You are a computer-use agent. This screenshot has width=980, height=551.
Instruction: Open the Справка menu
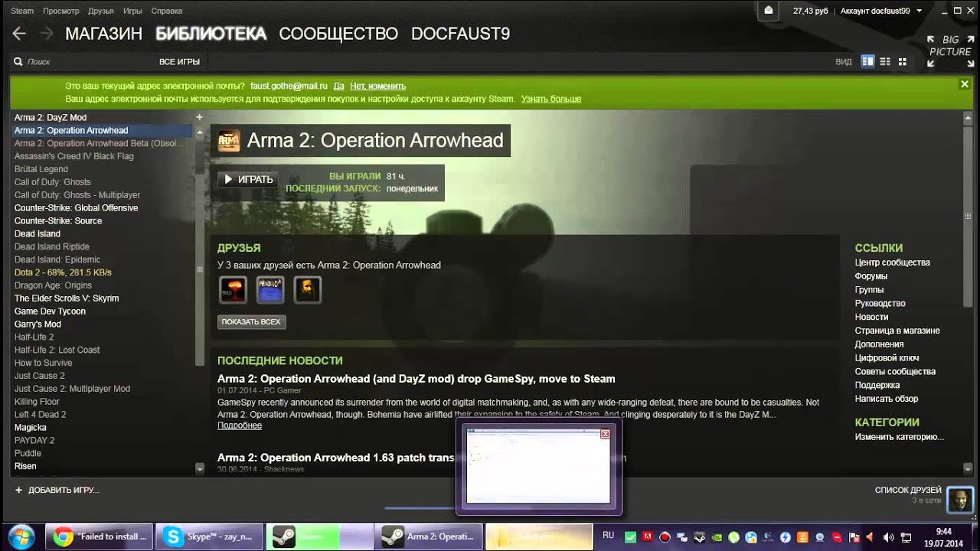coord(167,11)
